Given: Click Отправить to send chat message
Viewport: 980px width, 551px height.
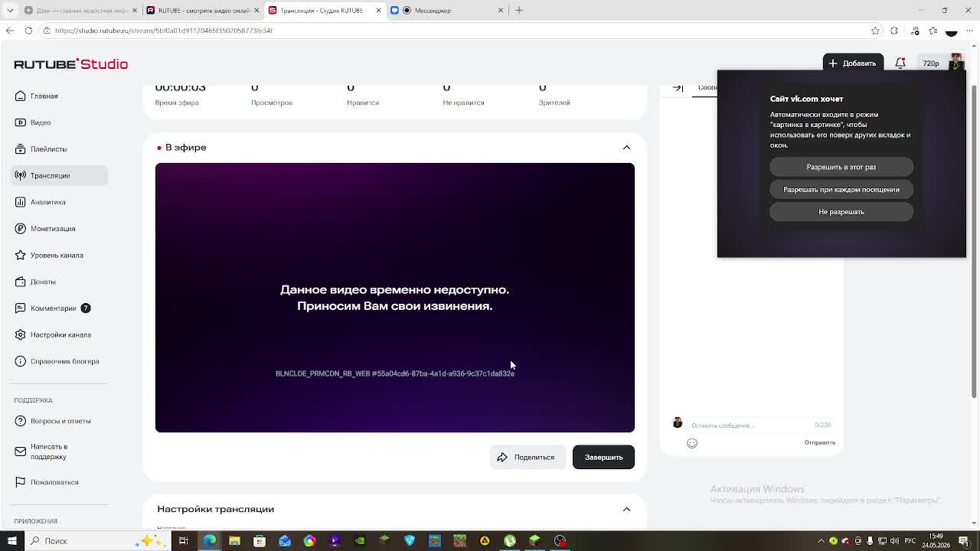Looking at the screenshot, I should tap(819, 442).
